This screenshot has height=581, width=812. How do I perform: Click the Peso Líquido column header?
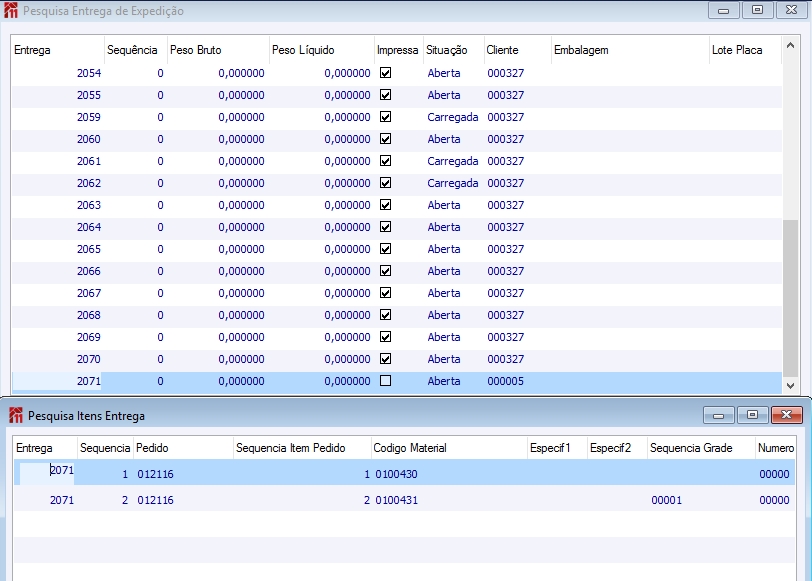pos(322,50)
